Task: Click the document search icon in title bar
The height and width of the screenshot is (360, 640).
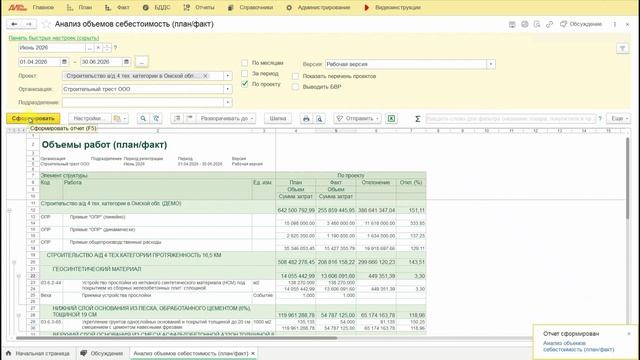Action: click(x=537, y=24)
